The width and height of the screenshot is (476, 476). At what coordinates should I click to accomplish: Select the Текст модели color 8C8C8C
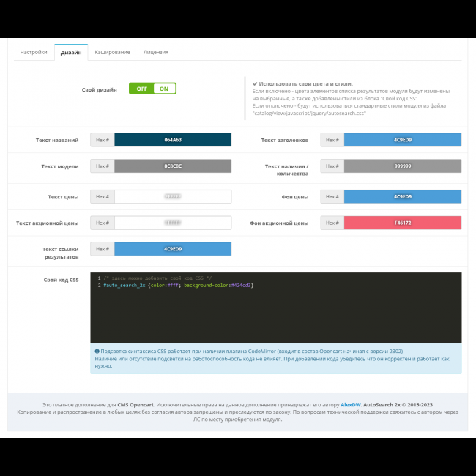173,166
